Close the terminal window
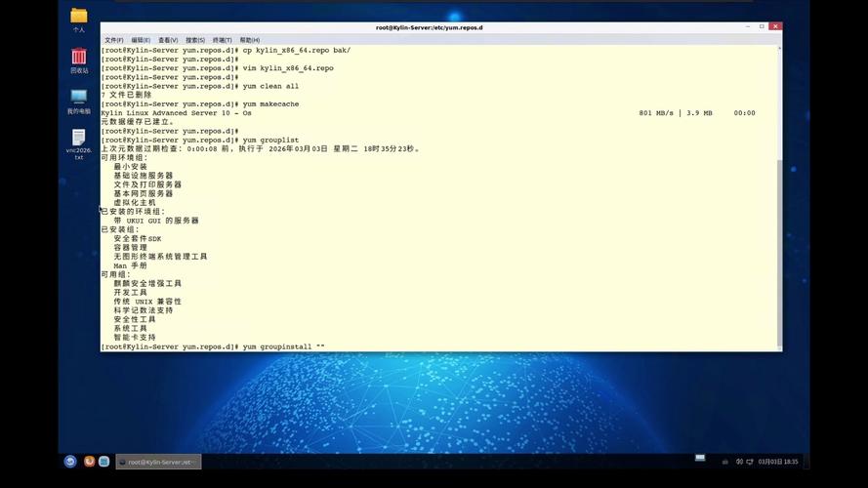Screen dimensions: 868x488 (775, 26)
